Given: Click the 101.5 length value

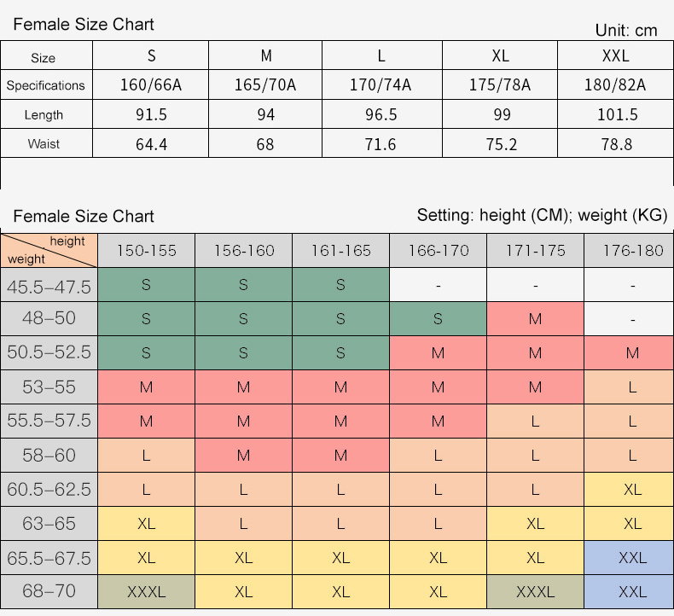Looking at the screenshot, I should [615, 115].
